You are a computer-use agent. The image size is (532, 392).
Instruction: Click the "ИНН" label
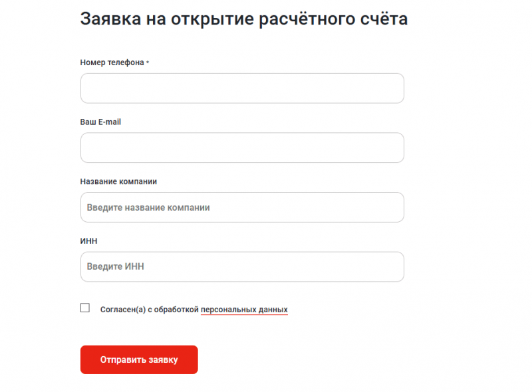87,241
